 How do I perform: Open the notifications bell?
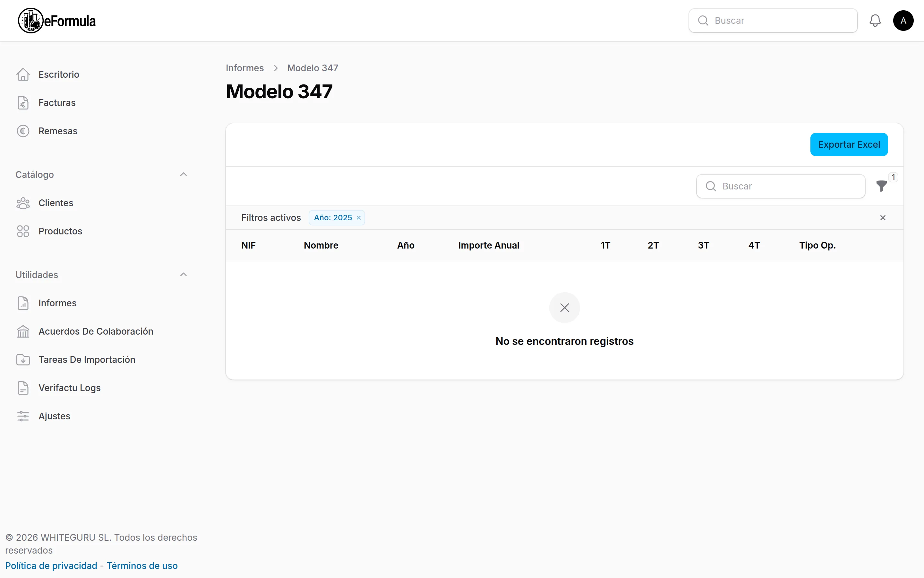tap(875, 21)
